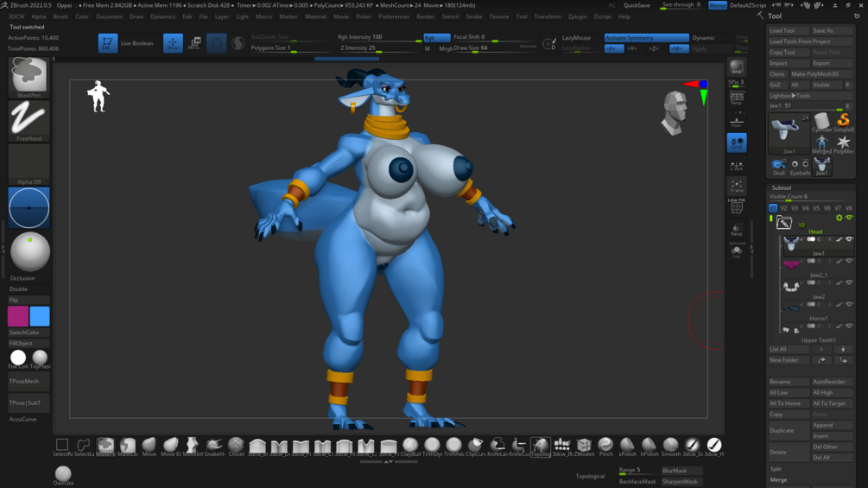Click the AutoReorder button
Image resolution: width=868 pixels, height=488 pixels.
click(x=832, y=382)
